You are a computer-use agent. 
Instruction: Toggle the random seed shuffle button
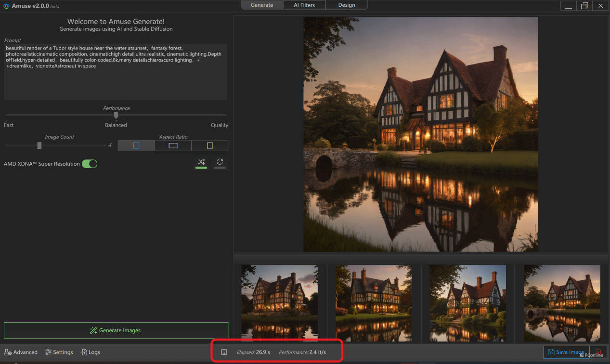201,163
